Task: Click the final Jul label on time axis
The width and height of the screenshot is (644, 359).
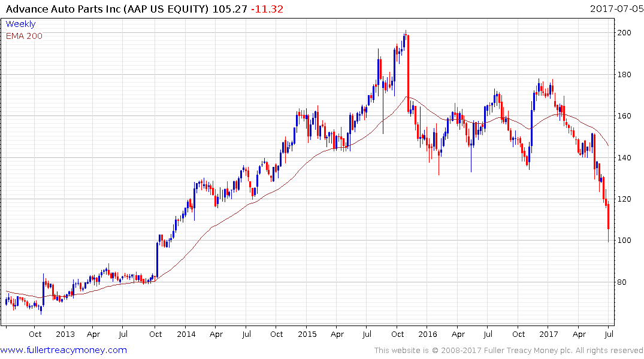Action: 609,334
